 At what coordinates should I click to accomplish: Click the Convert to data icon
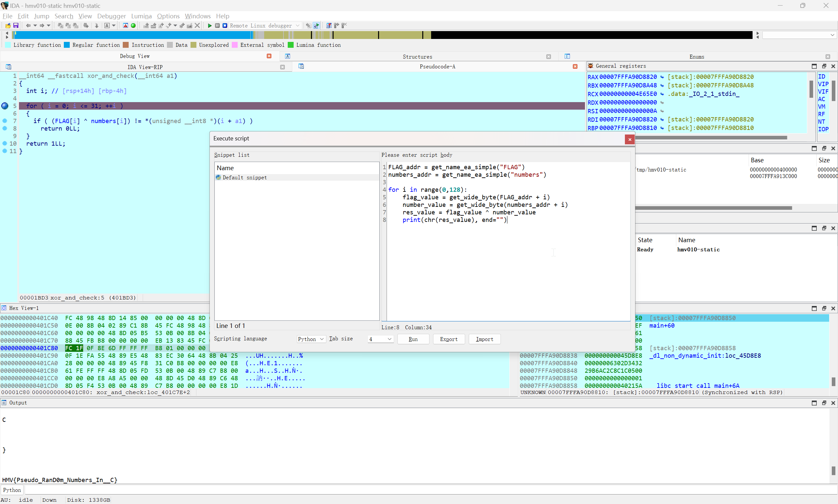tap(154, 26)
